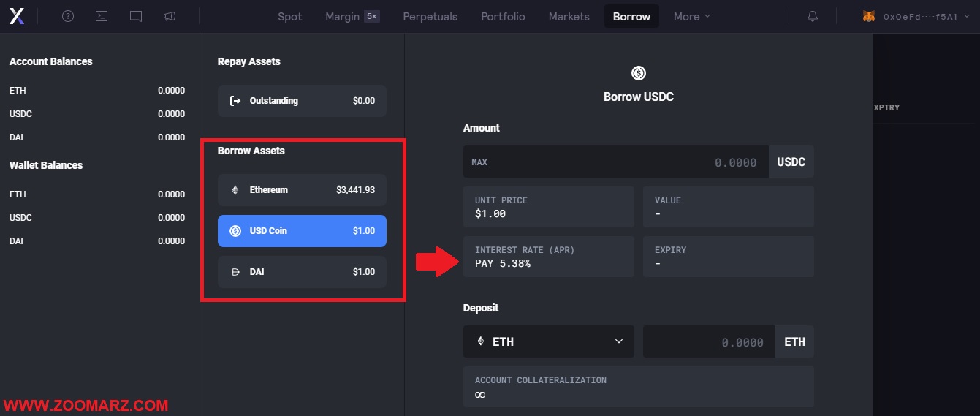This screenshot has height=416, width=980.
Task: Expand the More menu
Action: [x=691, y=16]
